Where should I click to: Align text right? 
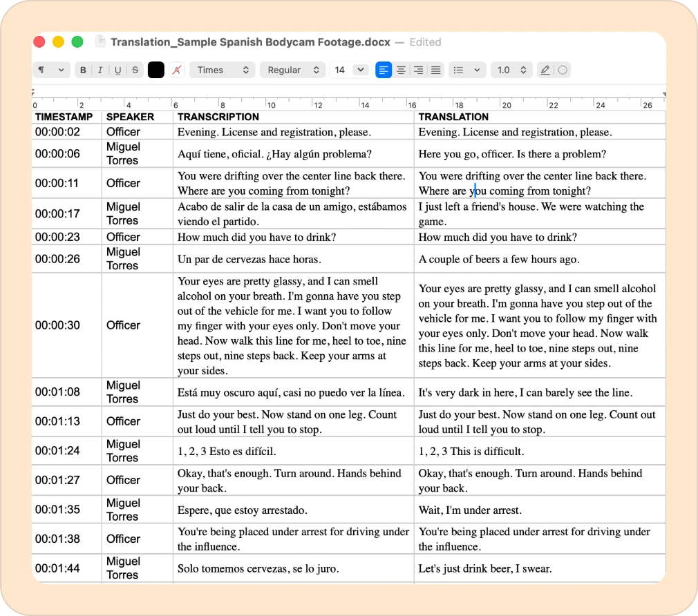pos(418,70)
